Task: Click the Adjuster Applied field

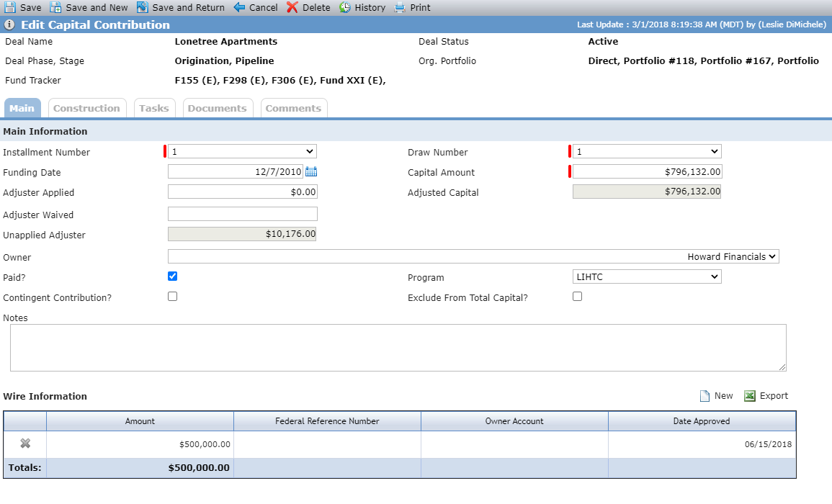Action: pos(243,192)
